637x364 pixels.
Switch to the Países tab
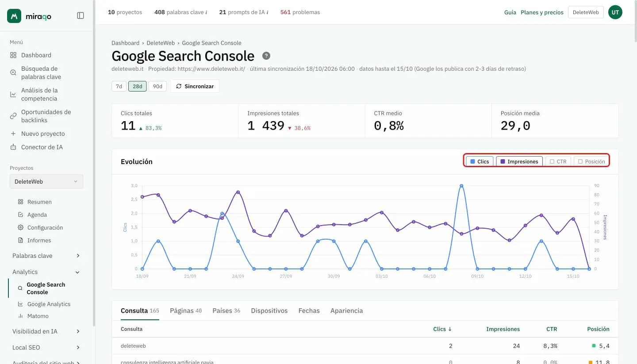pos(226,310)
